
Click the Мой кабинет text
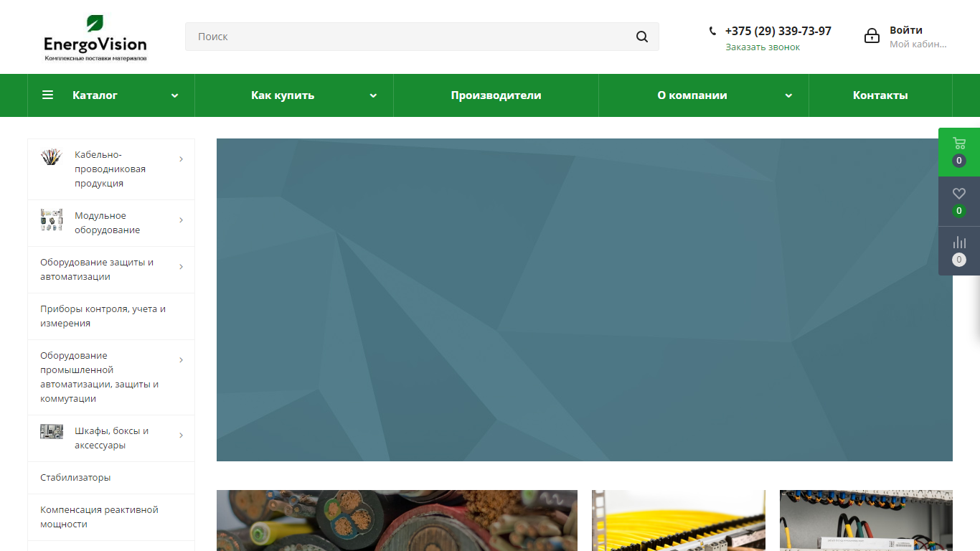point(918,44)
